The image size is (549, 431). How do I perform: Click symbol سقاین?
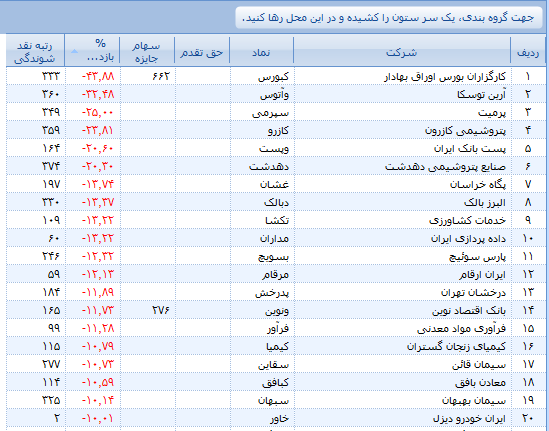click(273, 364)
